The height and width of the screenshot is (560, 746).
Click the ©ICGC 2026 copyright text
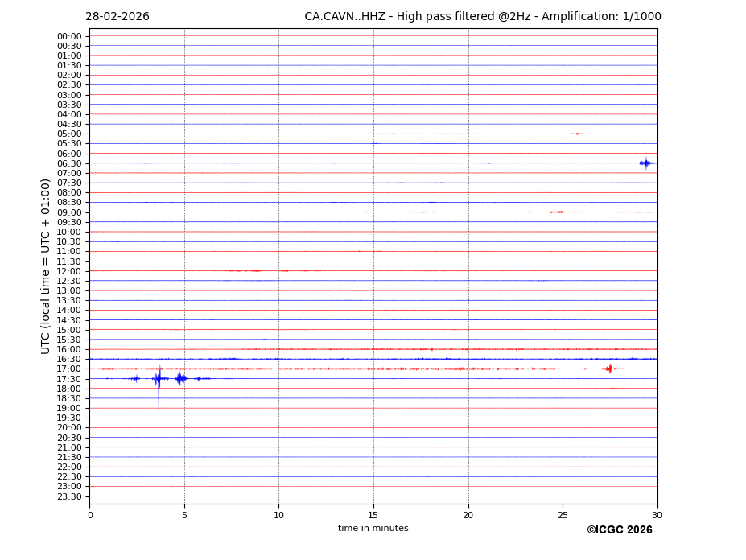tap(619, 530)
